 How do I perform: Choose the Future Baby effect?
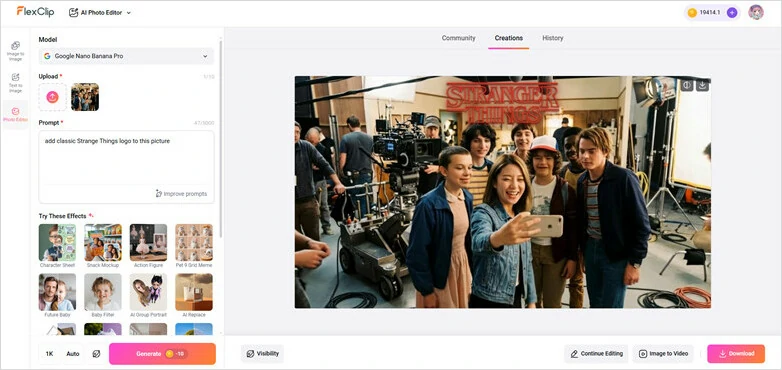coord(57,295)
